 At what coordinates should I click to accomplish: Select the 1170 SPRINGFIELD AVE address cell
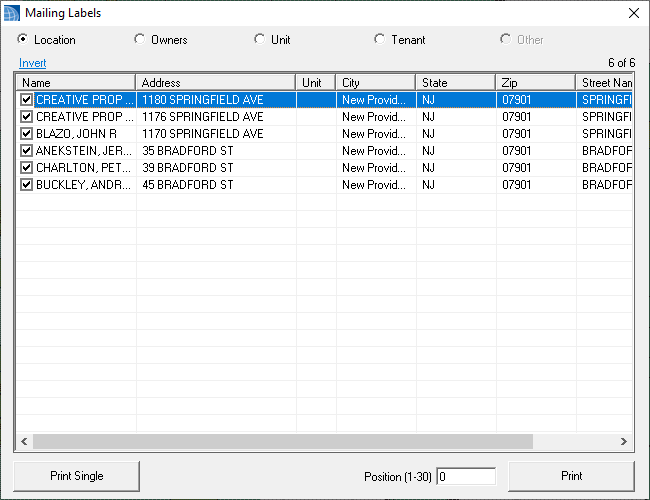[x=216, y=133]
